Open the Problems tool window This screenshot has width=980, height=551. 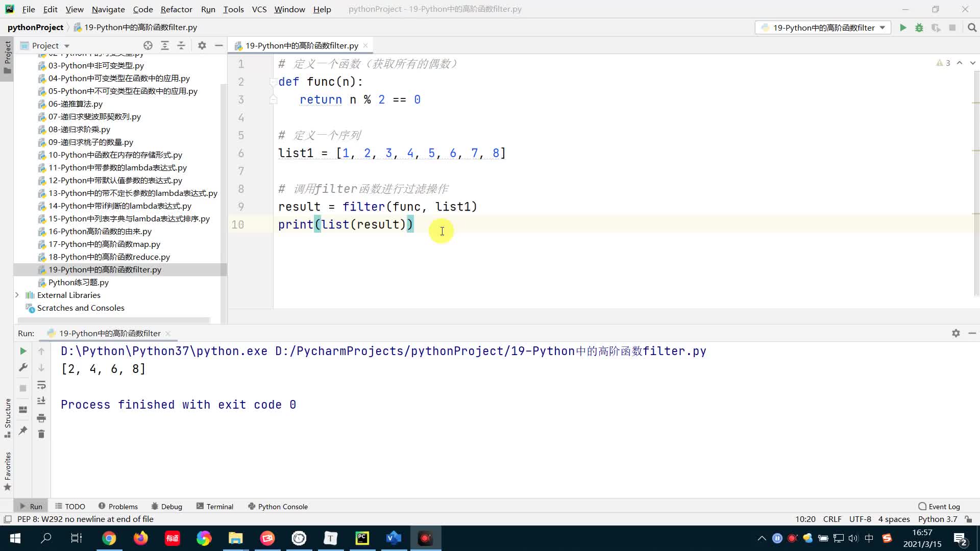tap(118, 507)
